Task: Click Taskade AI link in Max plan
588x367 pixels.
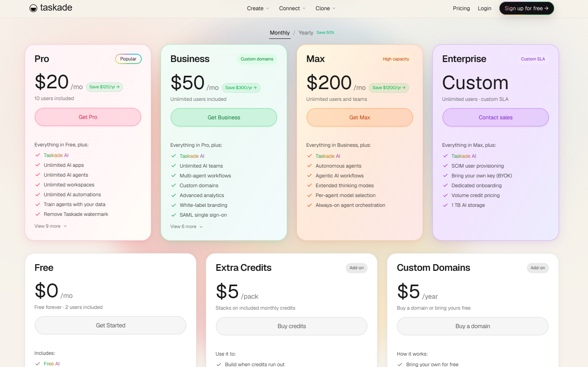Action: tap(328, 156)
